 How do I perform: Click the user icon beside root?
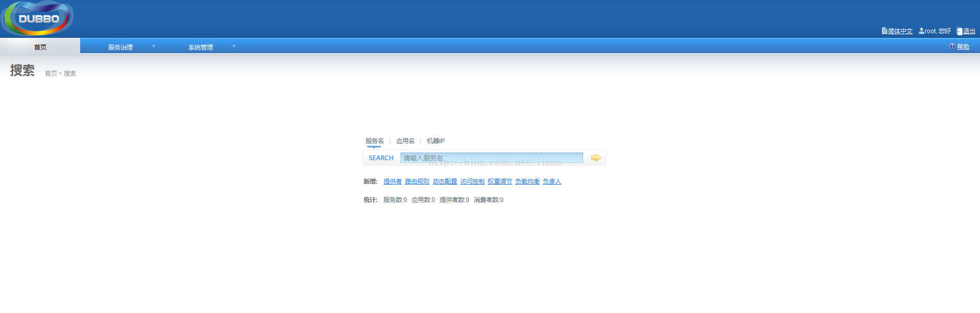pyautogui.click(x=921, y=31)
